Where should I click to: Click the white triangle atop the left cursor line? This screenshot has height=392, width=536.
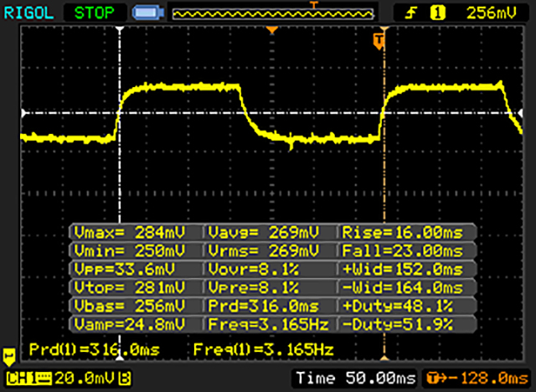[x=120, y=29]
